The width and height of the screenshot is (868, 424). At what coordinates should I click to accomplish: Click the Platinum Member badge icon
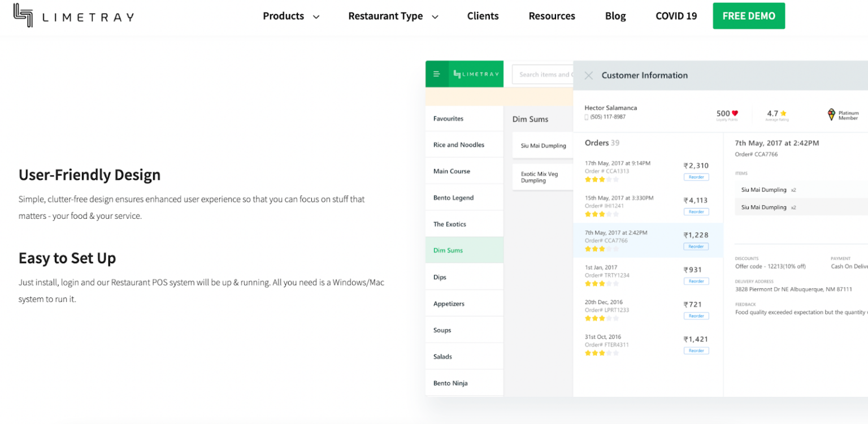[x=831, y=115]
